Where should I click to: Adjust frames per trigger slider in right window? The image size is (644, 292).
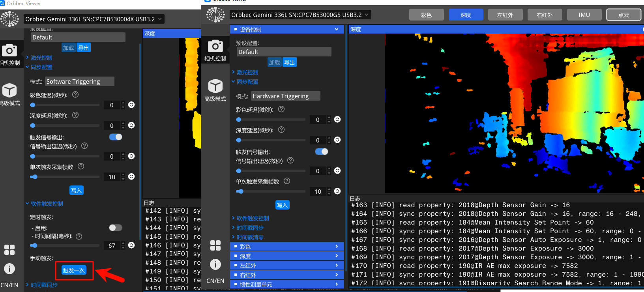pos(240,191)
